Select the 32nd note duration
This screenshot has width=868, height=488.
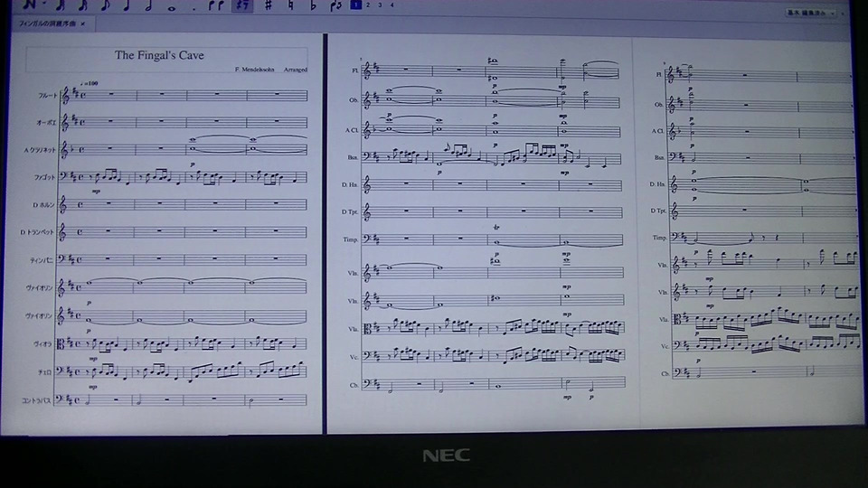coord(83,5)
